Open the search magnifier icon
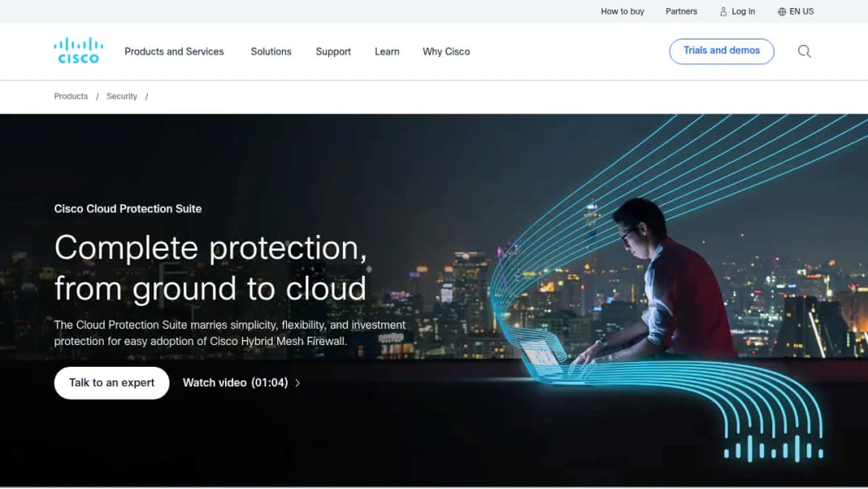868x489 pixels. pos(805,51)
